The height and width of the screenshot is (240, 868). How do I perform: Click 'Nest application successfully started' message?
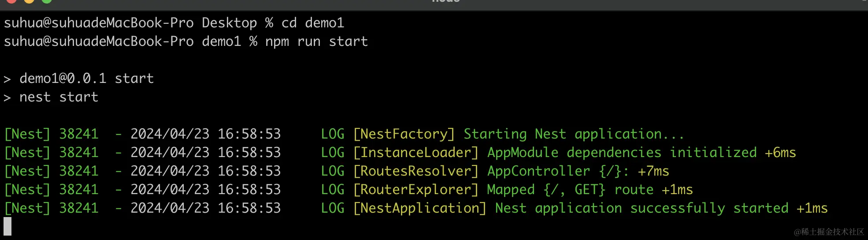(642, 208)
